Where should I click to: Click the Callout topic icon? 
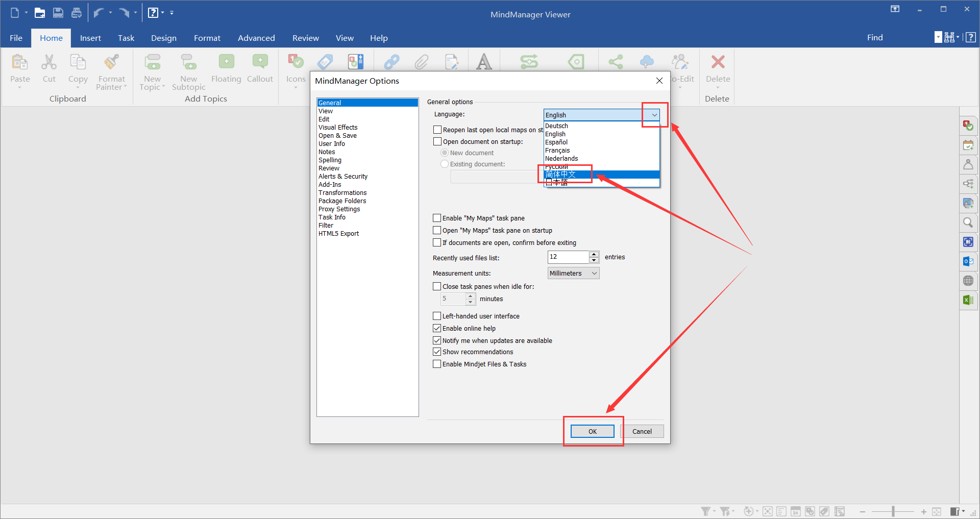click(x=260, y=63)
